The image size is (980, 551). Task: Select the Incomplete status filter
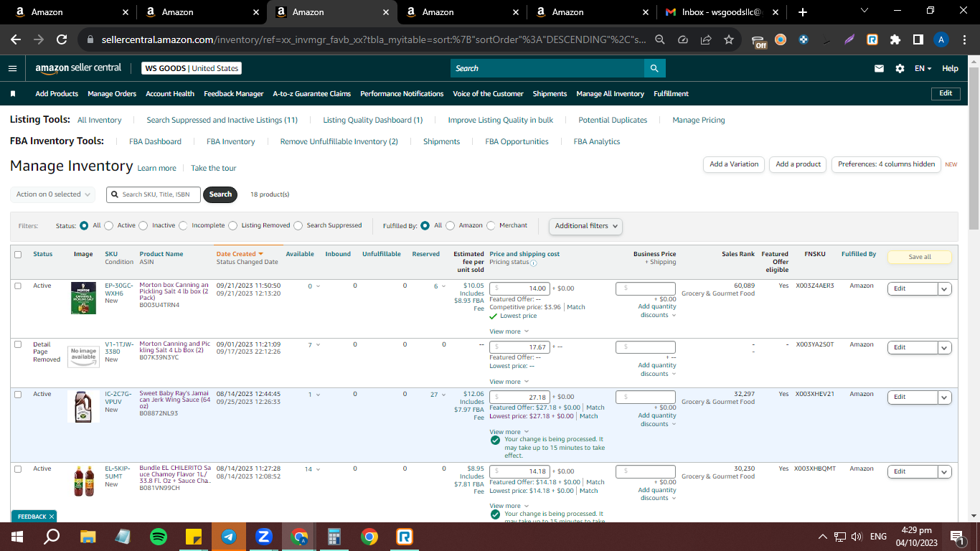pos(183,225)
